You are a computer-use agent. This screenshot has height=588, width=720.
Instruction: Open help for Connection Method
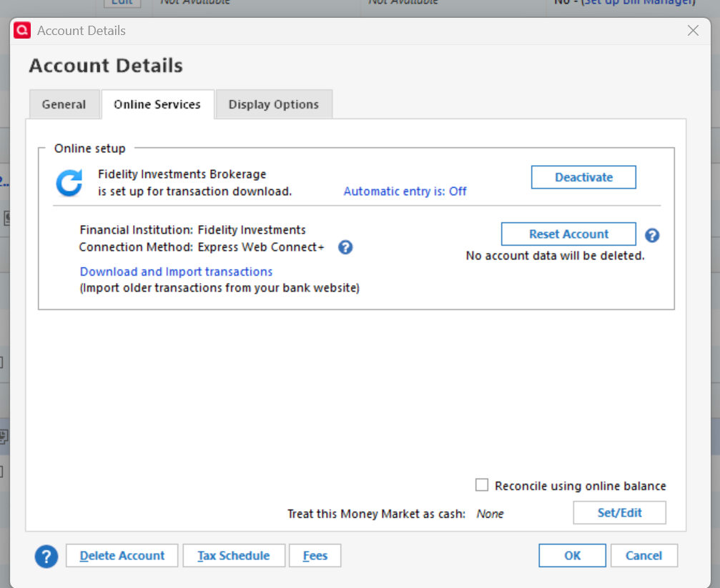pos(345,247)
